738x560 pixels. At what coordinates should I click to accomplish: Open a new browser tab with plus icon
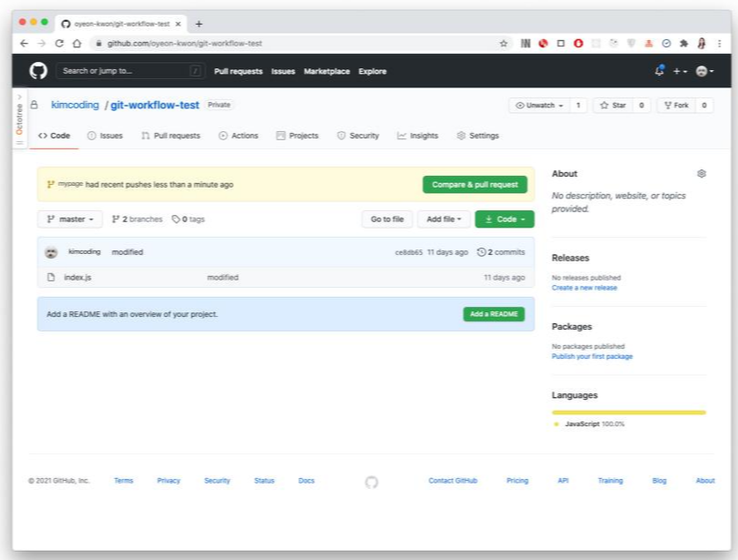(x=199, y=24)
